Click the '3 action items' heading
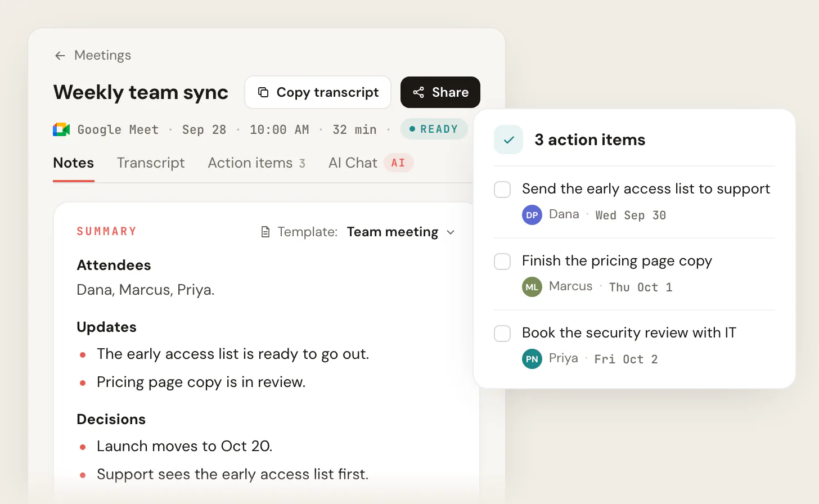The width and height of the screenshot is (819, 504). point(590,139)
